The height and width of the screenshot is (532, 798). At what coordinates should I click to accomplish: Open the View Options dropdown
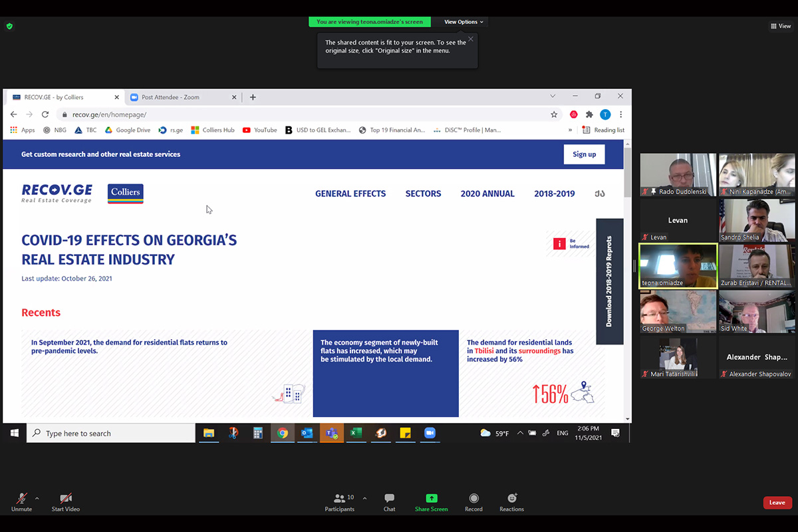(464, 22)
